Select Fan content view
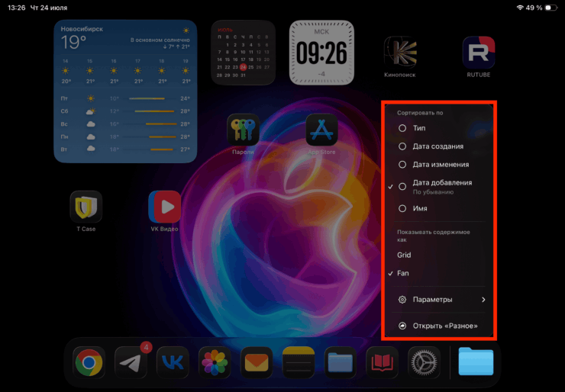The height and width of the screenshot is (392, 565). click(403, 273)
